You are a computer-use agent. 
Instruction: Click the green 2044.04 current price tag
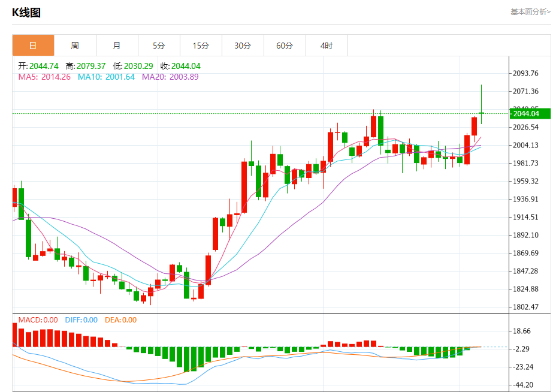530,114
